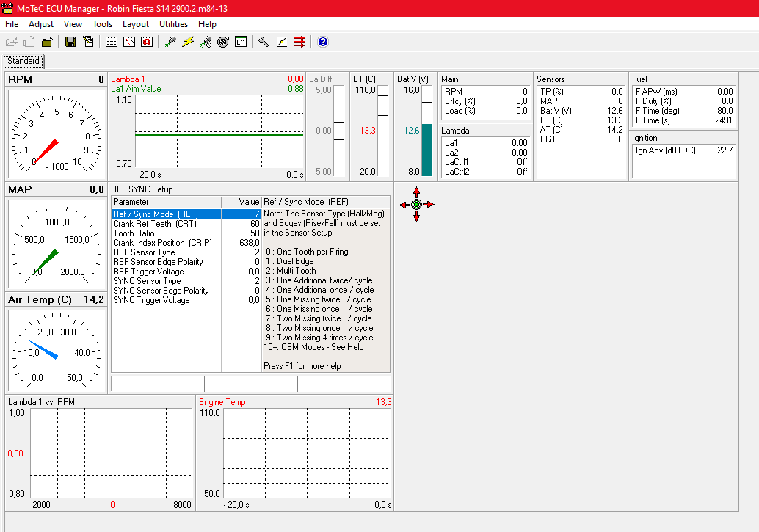Click the Crank Ref Teeth value 60

pyautogui.click(x=255, y=224)
